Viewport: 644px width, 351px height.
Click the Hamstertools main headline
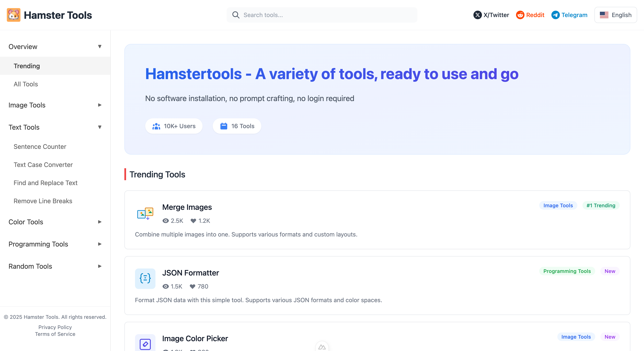pyautogui.click(x=332, y=74)
